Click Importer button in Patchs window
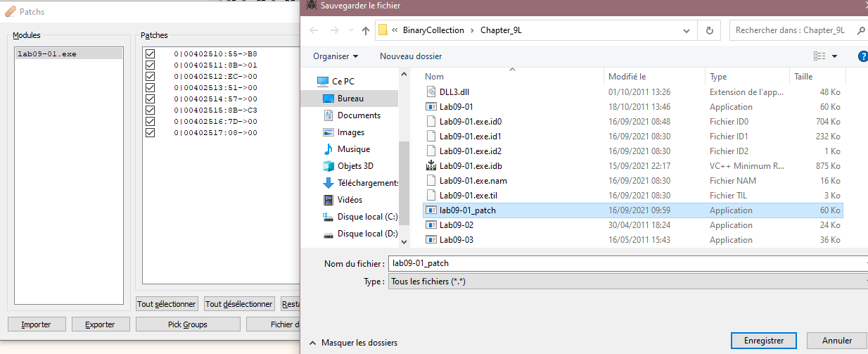 (36, 324)
